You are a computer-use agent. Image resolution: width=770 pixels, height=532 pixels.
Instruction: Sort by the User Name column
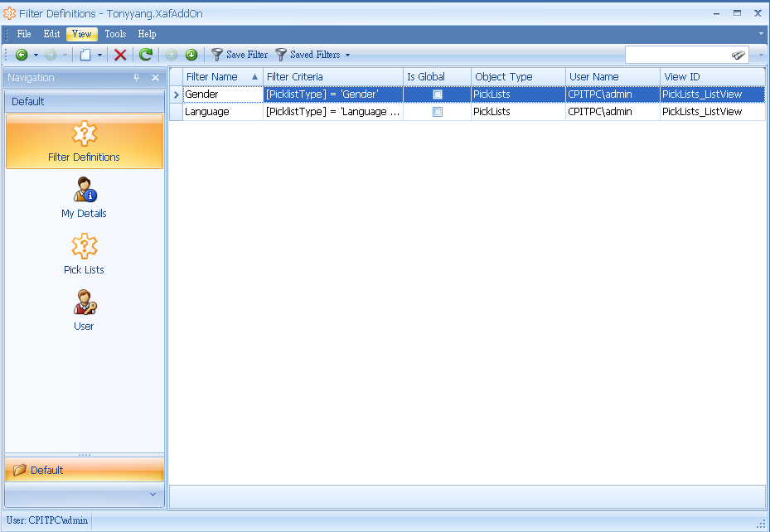[x=613, y=76]
